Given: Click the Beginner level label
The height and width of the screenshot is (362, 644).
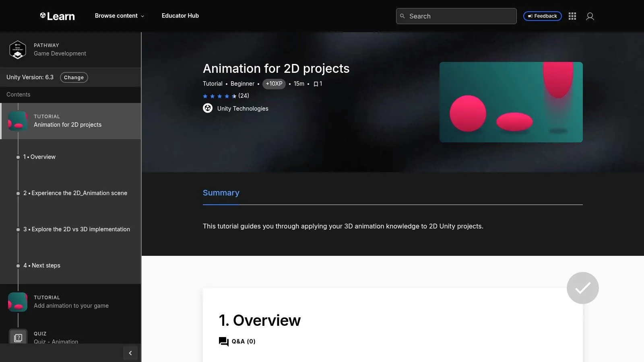Looking at the screenshot, I should click(242, 84).
